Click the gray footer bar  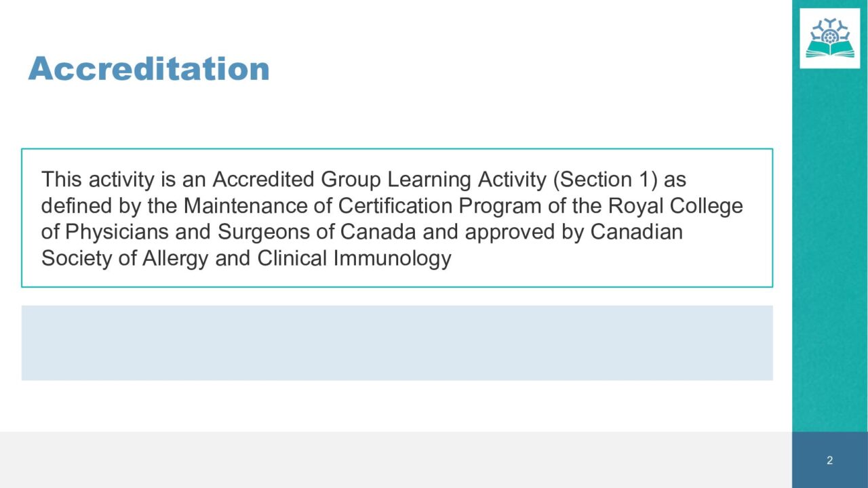[395, 460]
